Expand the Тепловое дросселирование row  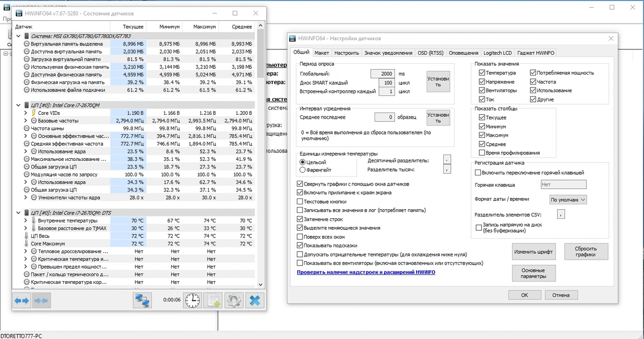tap(26, 252)
